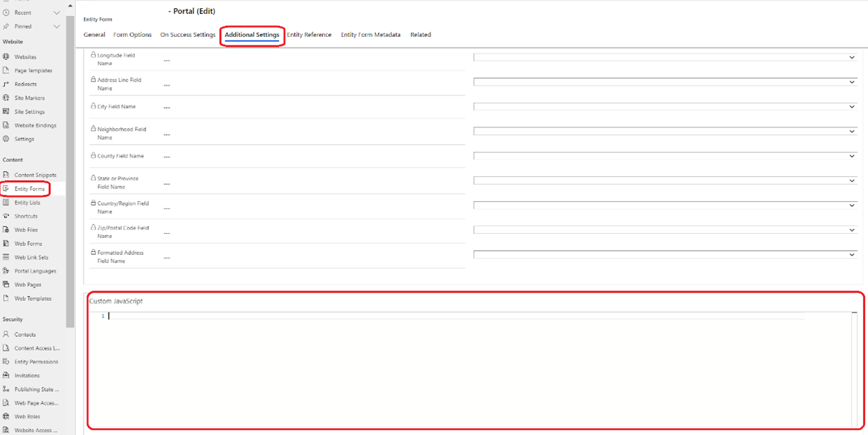The width and height of the screenshot is (868, 435).
Task: Click line 1 in the Custom JavaScript editor
Action: 456,316
